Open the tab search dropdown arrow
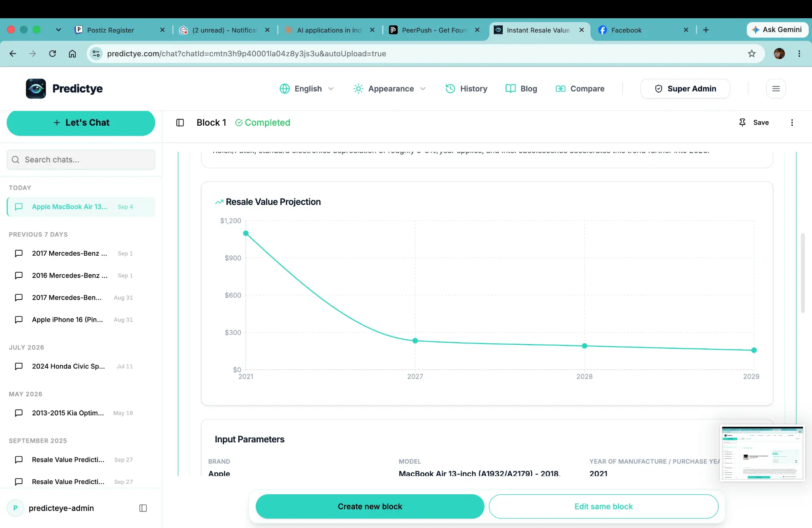This screenshot has height=528, width=812. coord(58,30)
